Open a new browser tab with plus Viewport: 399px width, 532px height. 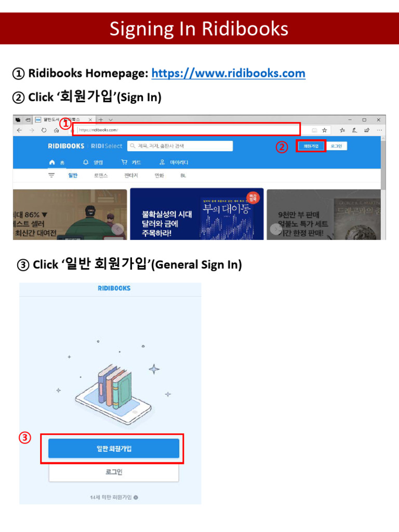click(101, 120)
